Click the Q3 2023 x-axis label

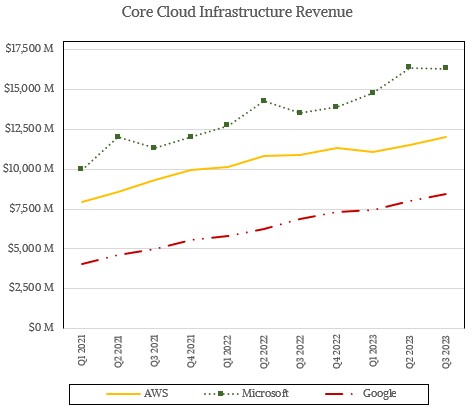tap(446, 351)
